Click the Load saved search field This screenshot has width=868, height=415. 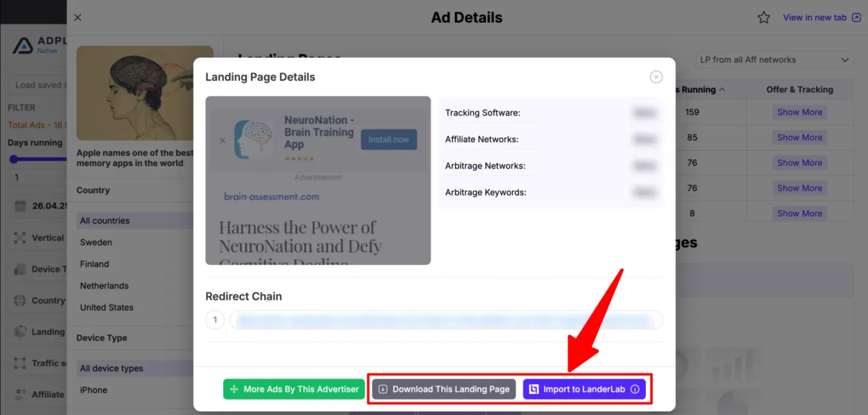tap(38, 85)
